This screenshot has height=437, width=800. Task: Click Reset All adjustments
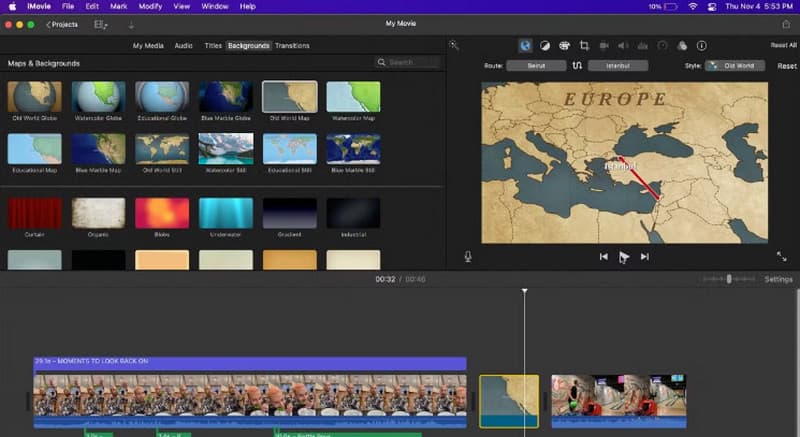tap(784, 45)
